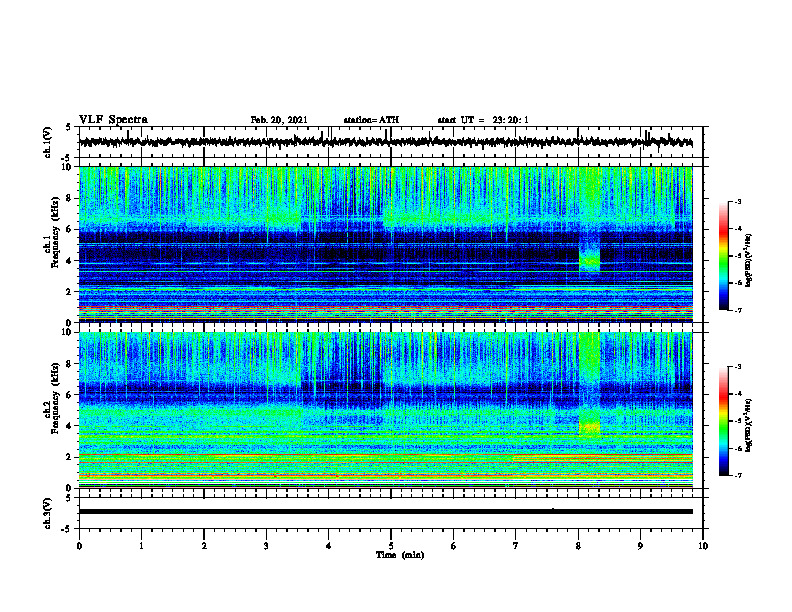Click the ch.1 colorbar log(PSD) unit label
The image size is (792, 612).
point(748,261)
